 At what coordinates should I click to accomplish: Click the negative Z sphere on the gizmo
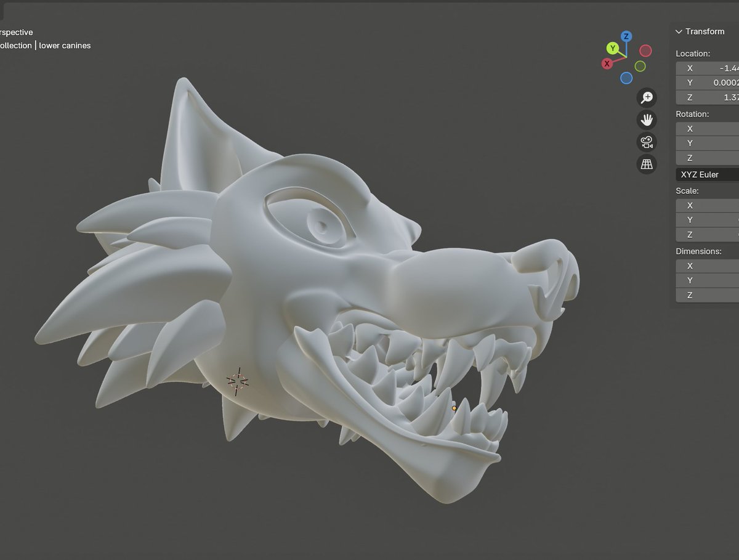click(626, 78)
